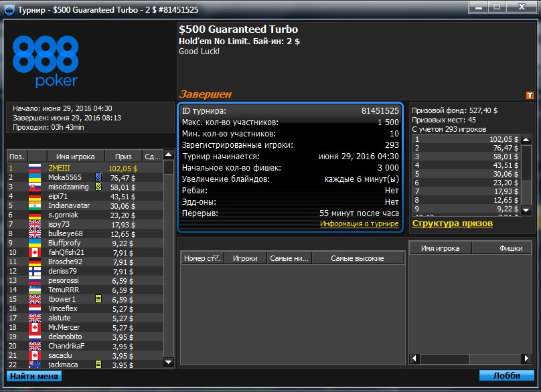
Task: Select player row Indianavatar
Action: pos(85,205)
